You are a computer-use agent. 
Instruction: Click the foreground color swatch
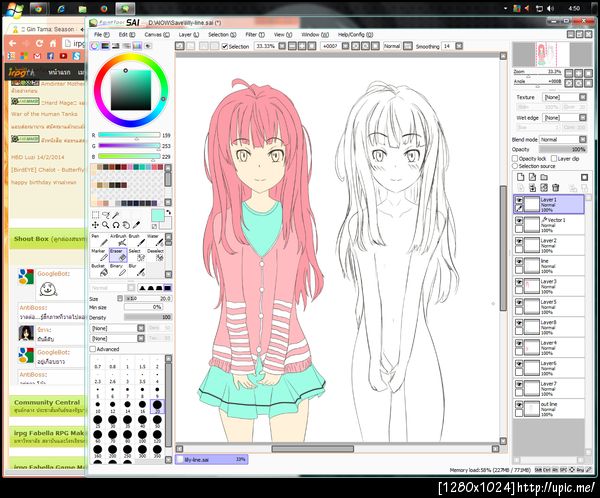(x=157, y=216)
